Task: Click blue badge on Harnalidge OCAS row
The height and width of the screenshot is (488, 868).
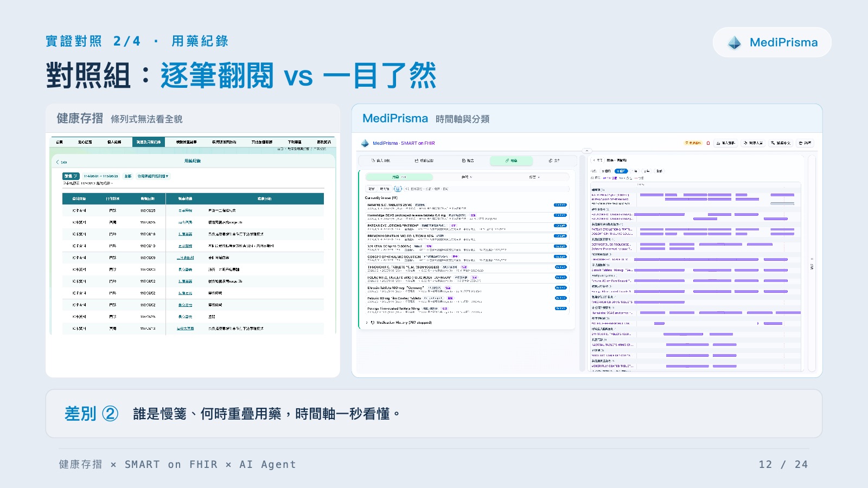Action: [x=560, y=215]
